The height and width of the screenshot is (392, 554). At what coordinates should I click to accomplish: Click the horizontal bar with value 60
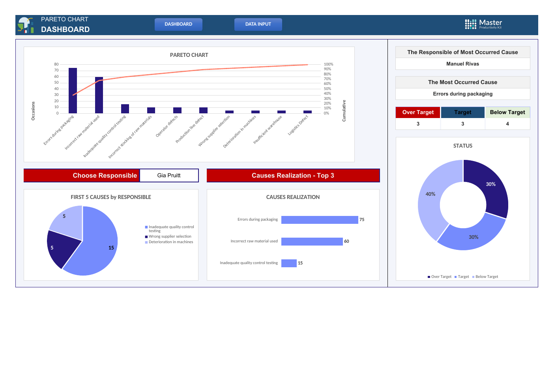tap(312, 242)
